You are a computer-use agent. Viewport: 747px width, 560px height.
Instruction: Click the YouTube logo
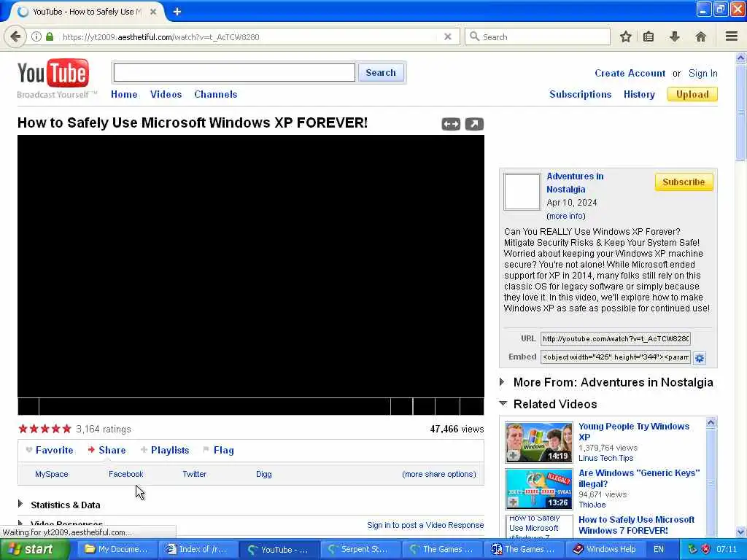(x=53, y=73)
